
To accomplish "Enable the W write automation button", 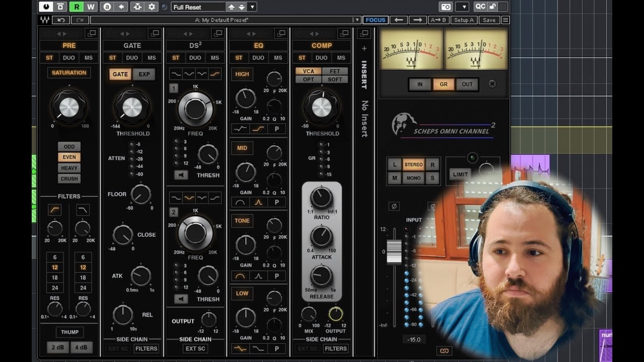I will [91, 7].
